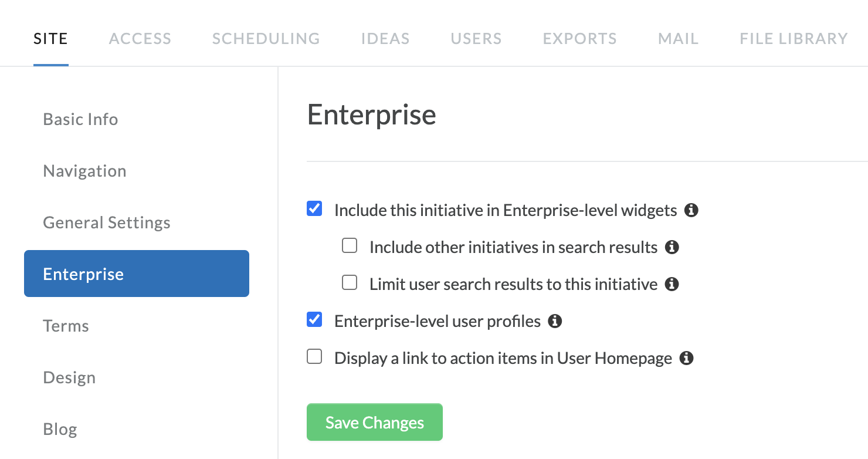
Task: Enable Include other initiatives in search results
Action: 350,246
